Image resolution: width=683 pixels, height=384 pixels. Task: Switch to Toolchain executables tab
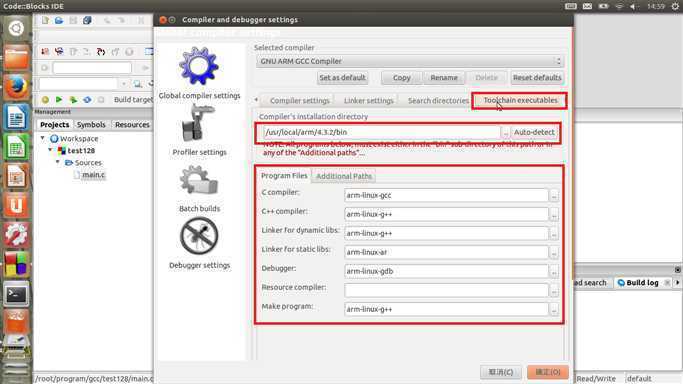[520, 100]
